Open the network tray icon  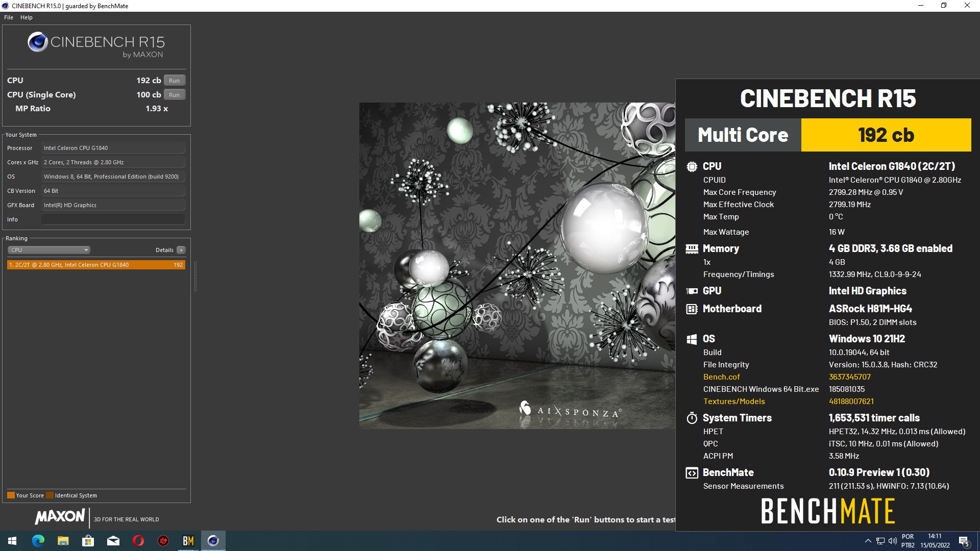(880, 541)
